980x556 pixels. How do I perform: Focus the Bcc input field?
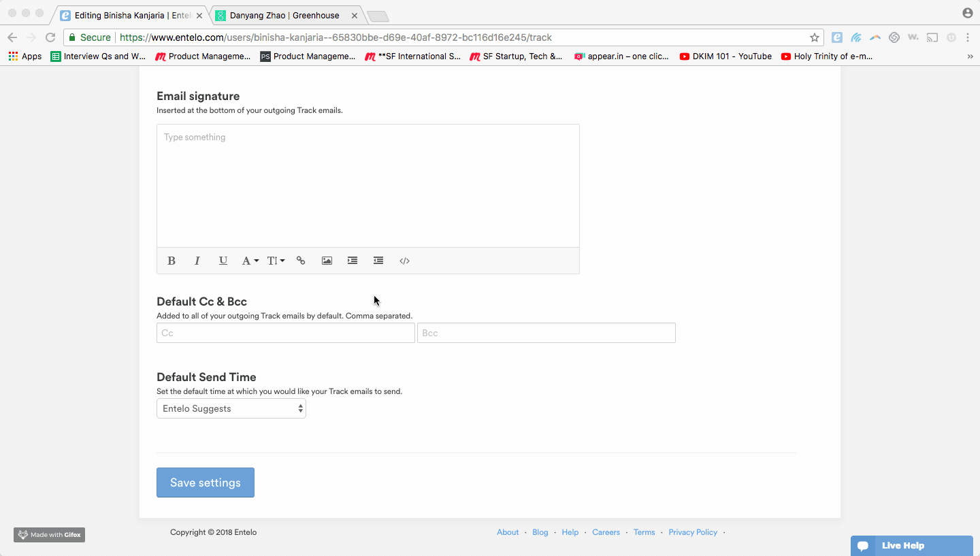click(x=546, y=333)
